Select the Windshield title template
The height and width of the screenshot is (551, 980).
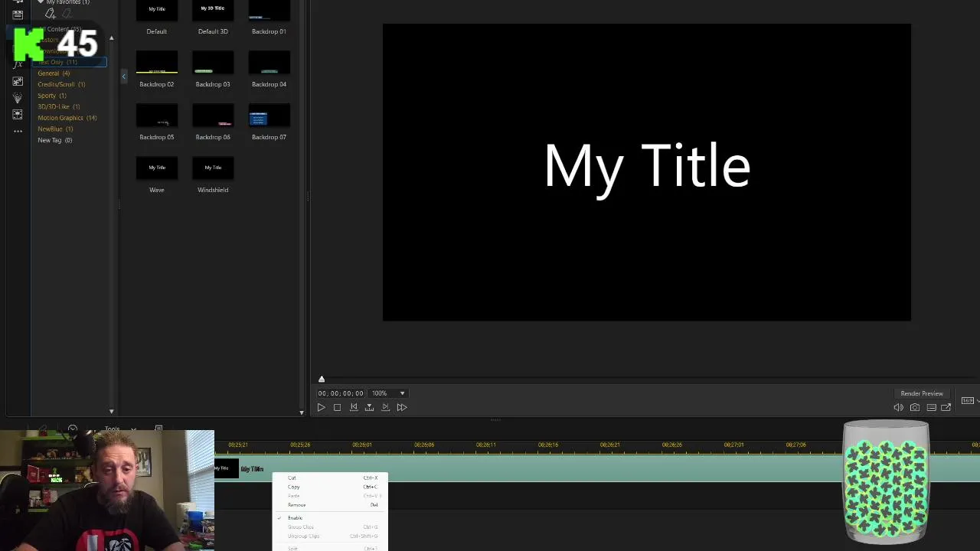(213, 174)
